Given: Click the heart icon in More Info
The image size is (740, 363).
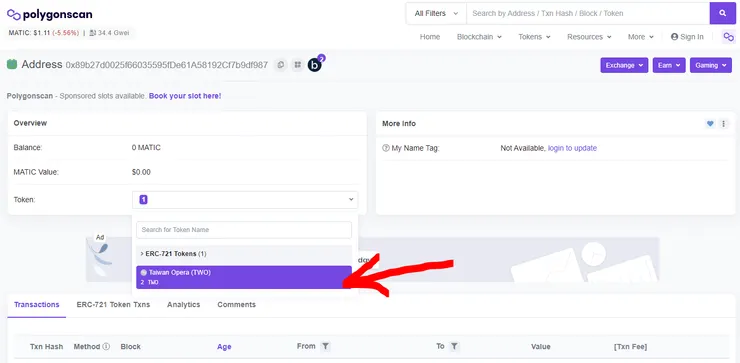Looking at the screenshot, I should [x=710, y=124].
